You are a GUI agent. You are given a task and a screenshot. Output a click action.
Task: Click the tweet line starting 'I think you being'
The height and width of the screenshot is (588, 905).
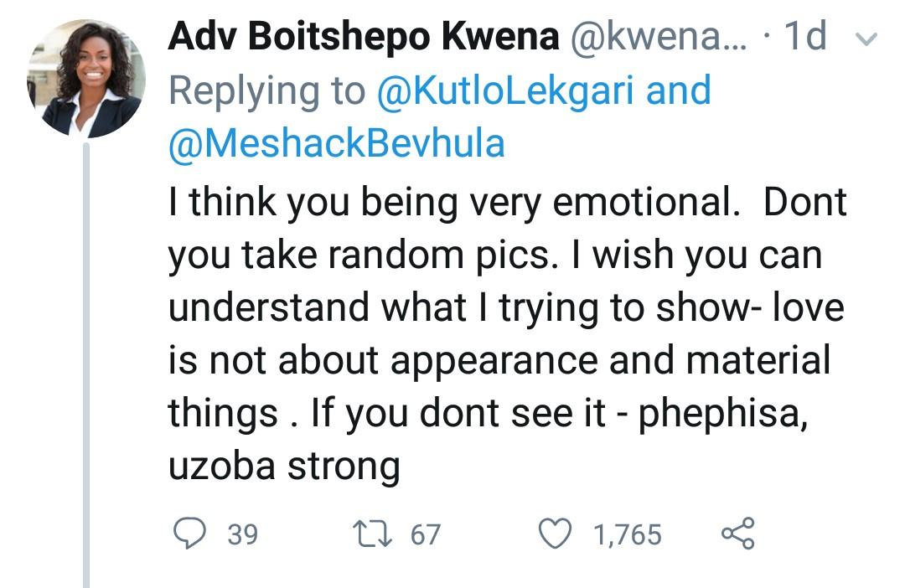(x=507, y=204)
